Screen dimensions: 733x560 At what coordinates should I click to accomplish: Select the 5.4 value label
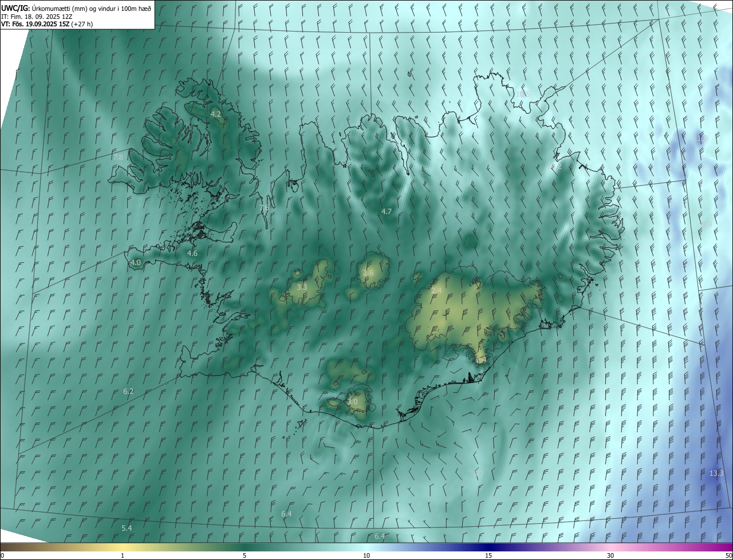coord(127,528)
